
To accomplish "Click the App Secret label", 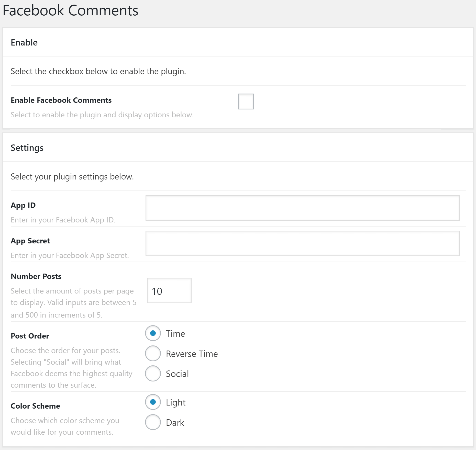I will (30, 241).
